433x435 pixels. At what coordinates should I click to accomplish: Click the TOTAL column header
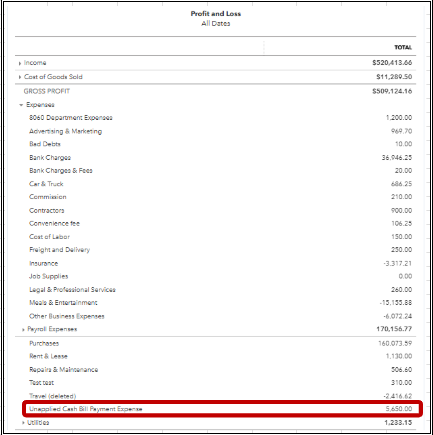pyautogui.click(x=403, y=47)
